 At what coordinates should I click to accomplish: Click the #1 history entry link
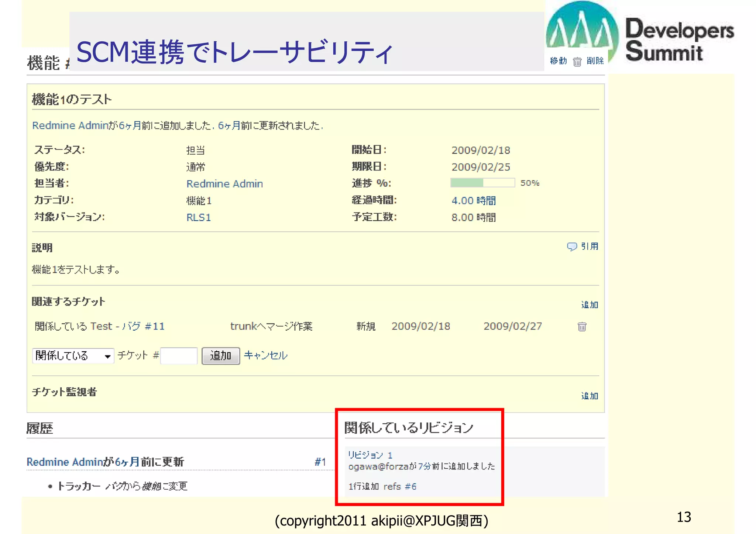pyautogui.click(x=320, y=462)
